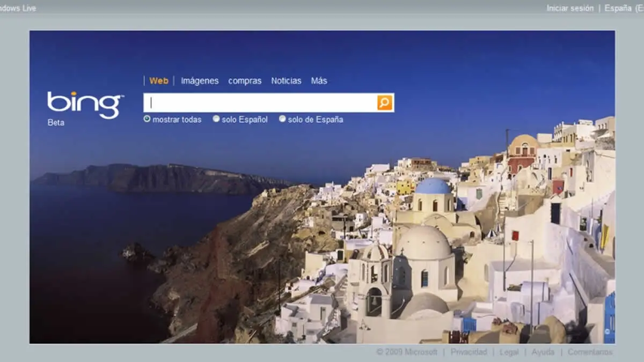Select the 'solo Español' radio option

click(x=216, y=119)
